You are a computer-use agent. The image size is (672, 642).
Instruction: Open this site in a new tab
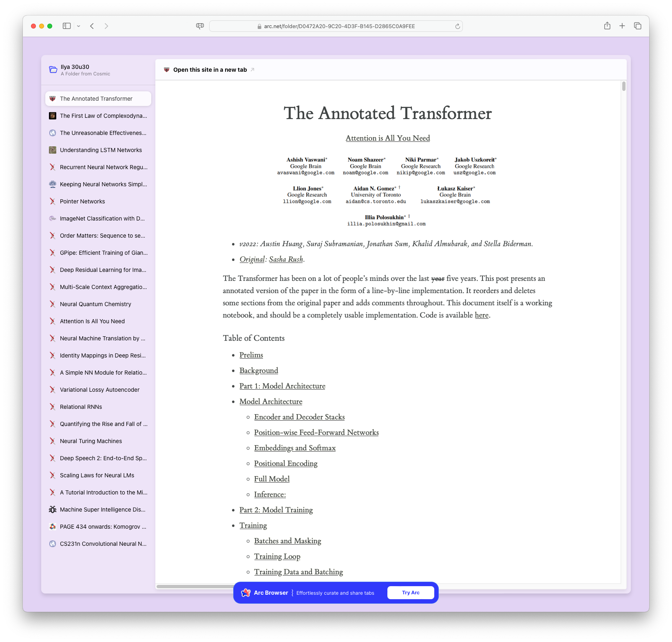pyautogui.click(x=210, y=69)
